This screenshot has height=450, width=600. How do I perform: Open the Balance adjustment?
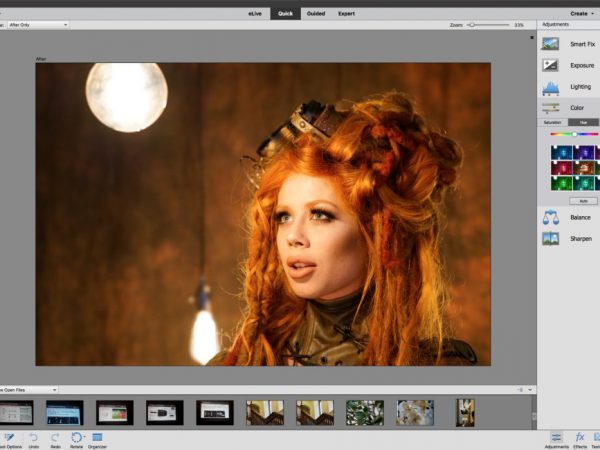(570, 217)
